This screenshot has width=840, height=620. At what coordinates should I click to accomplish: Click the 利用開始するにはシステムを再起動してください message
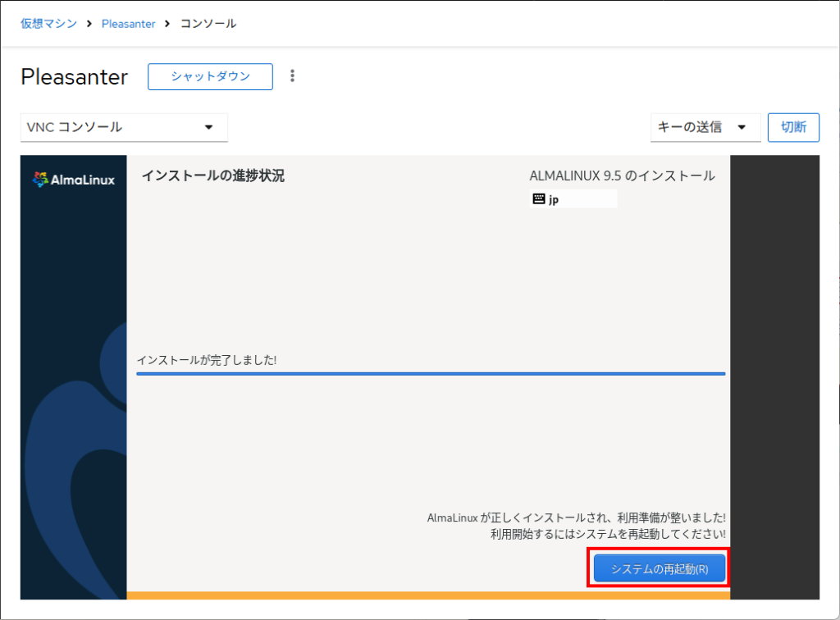(x=608, y=534)
